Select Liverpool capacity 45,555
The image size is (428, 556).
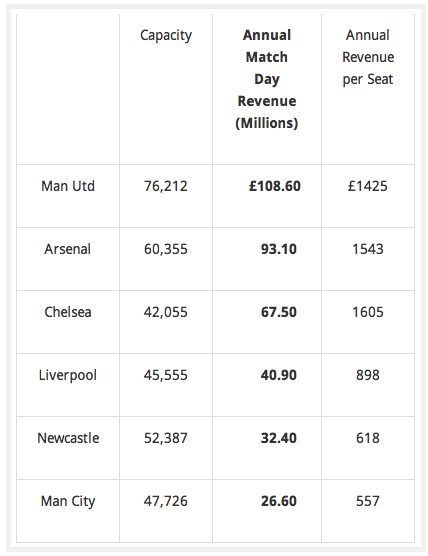pos(166,375)
